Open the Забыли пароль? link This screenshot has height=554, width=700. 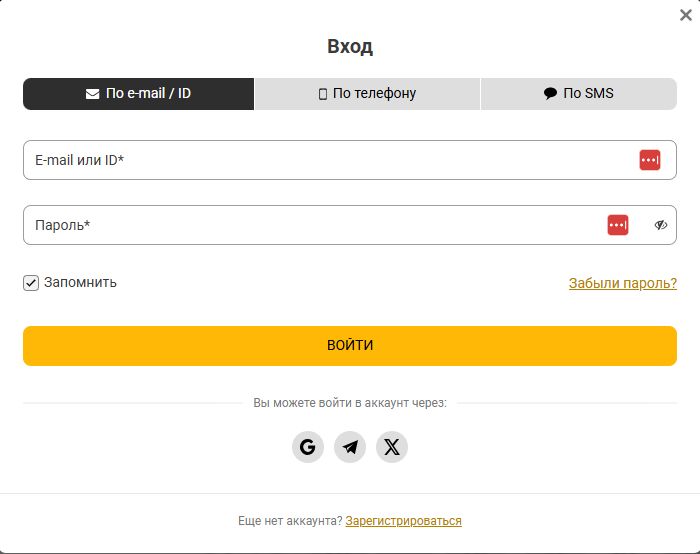[x=622, y=283]
